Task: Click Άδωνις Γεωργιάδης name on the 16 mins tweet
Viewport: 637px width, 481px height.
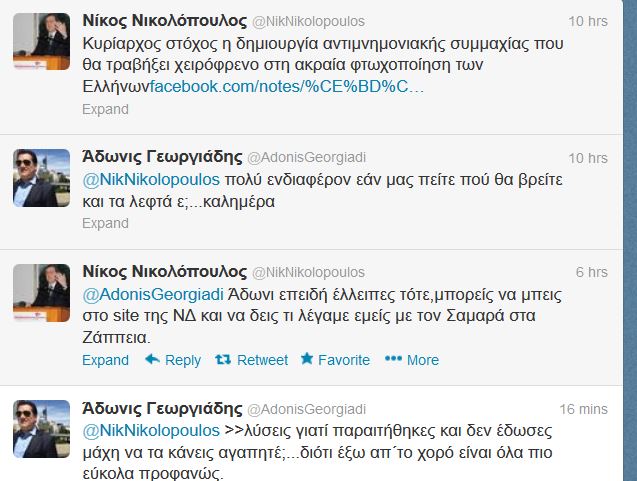Action: [x=160, y=408]
